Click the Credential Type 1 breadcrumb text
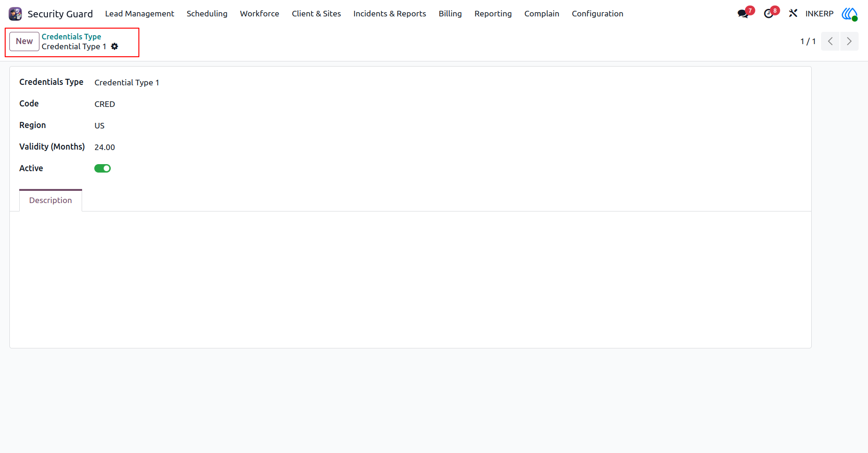 [74, 46]
